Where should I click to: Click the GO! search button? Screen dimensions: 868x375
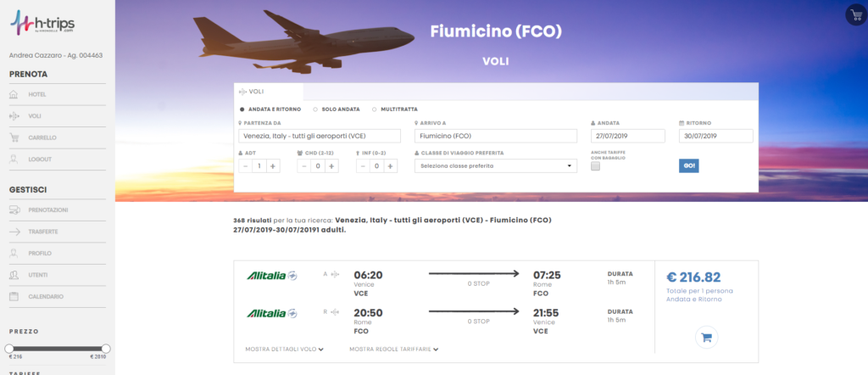click(688, 165)
